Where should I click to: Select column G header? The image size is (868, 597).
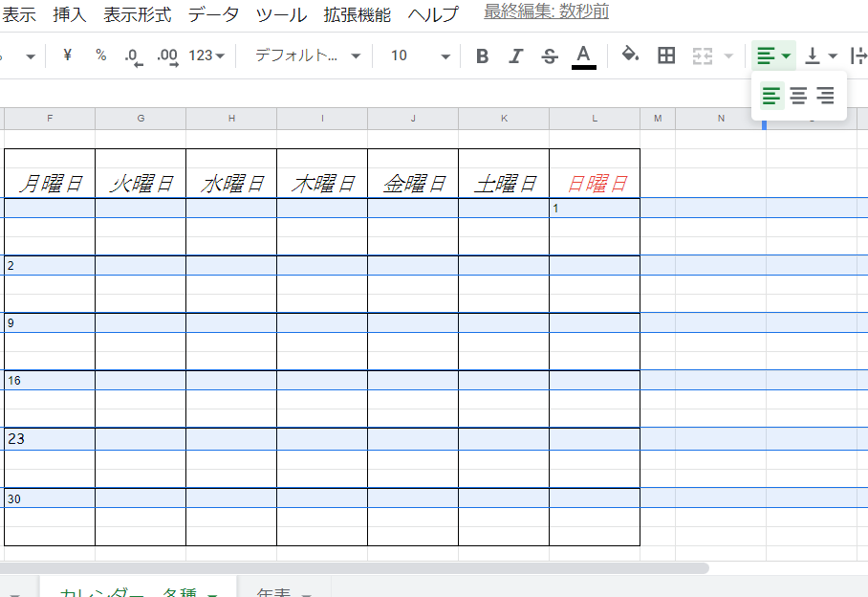[x=141, y=119]
